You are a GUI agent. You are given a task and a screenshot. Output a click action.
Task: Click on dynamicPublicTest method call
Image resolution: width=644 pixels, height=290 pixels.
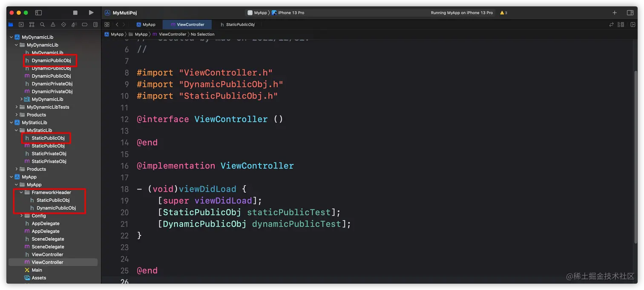[x=296, y=224]
